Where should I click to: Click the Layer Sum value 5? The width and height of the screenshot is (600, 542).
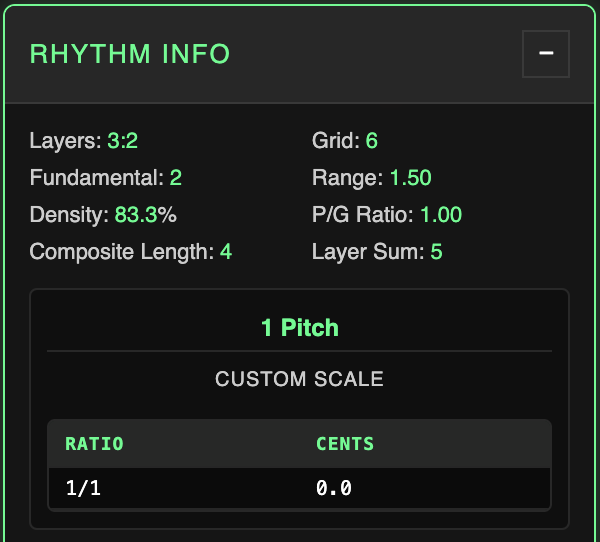tap(436, 251)
